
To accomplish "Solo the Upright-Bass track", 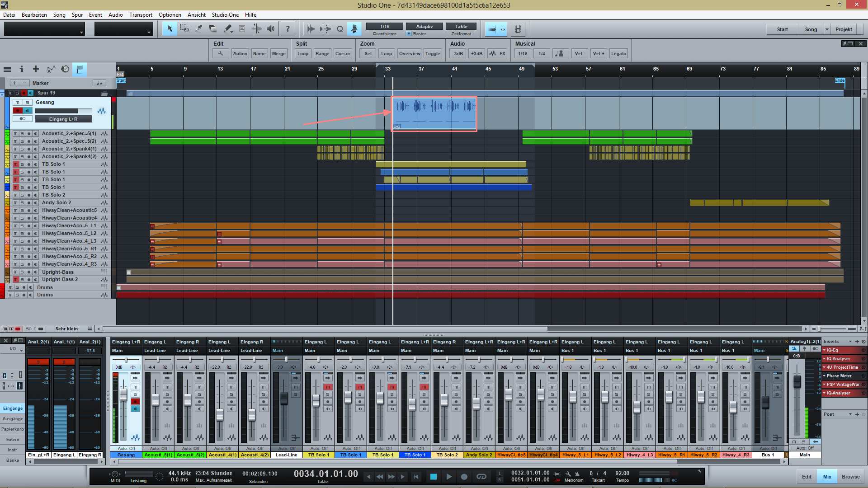I will 22,272.
